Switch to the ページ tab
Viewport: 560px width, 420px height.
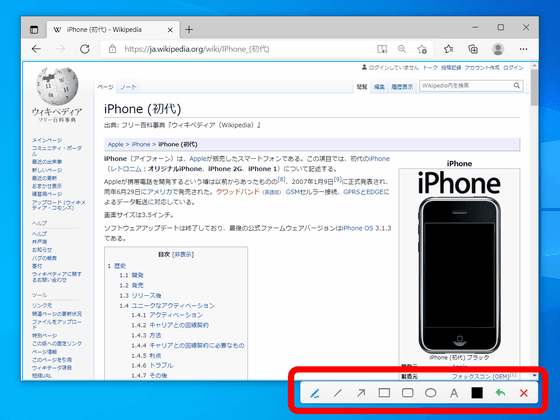(105, 87)
